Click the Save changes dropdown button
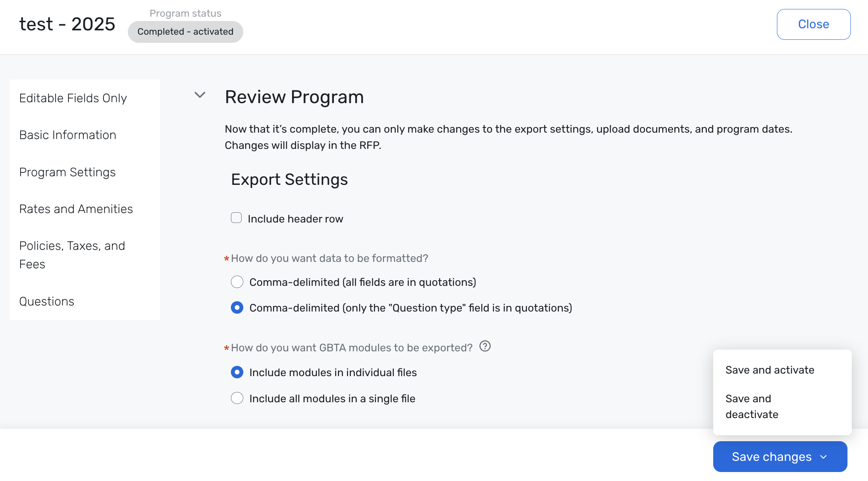Viewport: 868px width, 481px height. click(x=780, y=457)
